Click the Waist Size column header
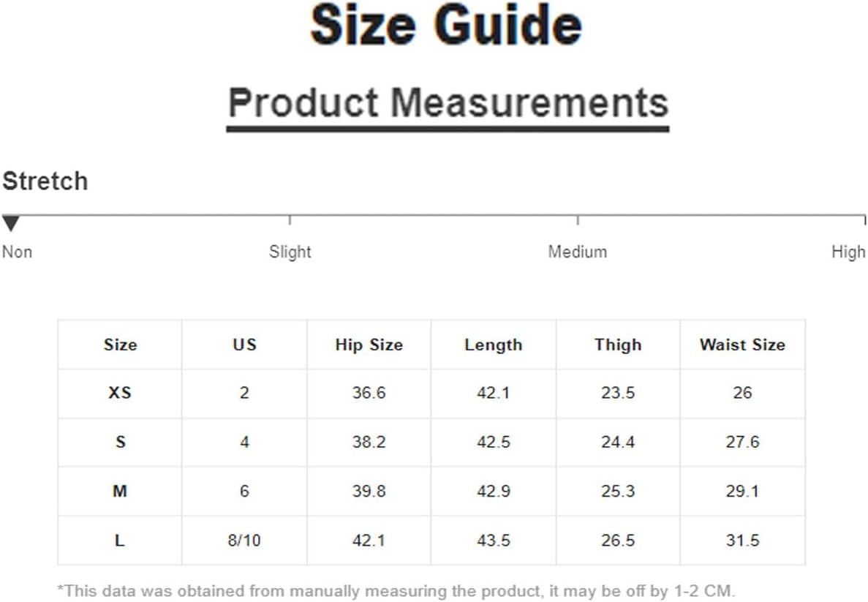This screenshot has height=602, width=868. click(742, 345)
